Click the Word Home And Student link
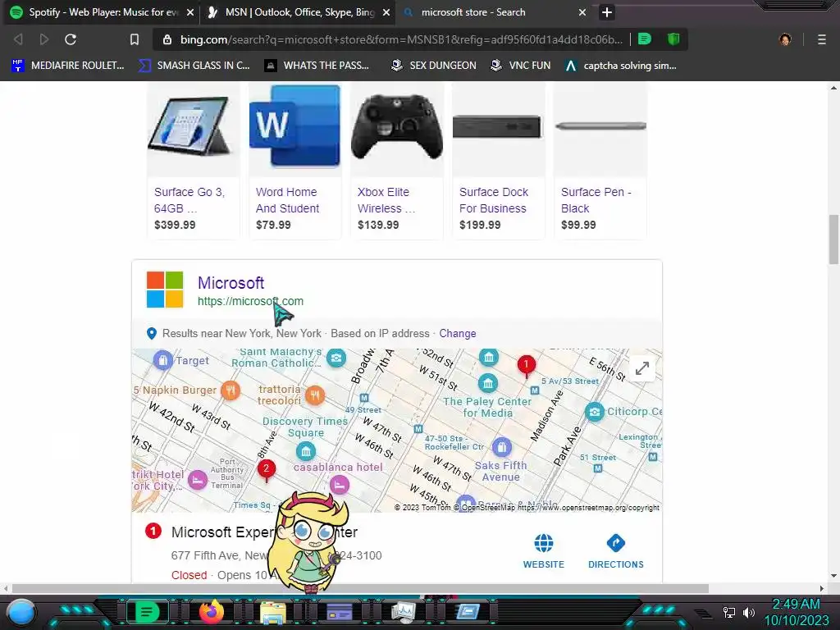Image resolution: width=840 pixels, height=630 pixels. (287, 200)
